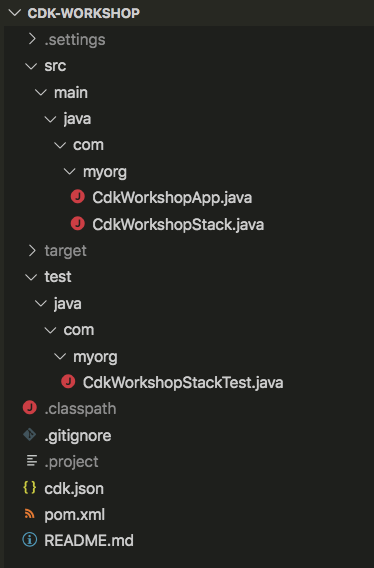Image resolution: width=374 pixels, height=568 pixels.
Task: Collapse the myorg folder under test
Action: (60, 357)
